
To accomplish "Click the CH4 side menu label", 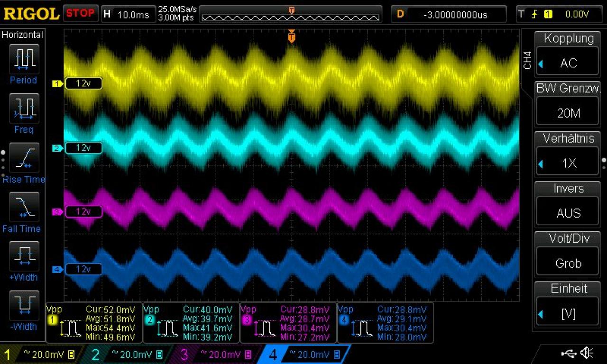I will (x=527, y=60).
